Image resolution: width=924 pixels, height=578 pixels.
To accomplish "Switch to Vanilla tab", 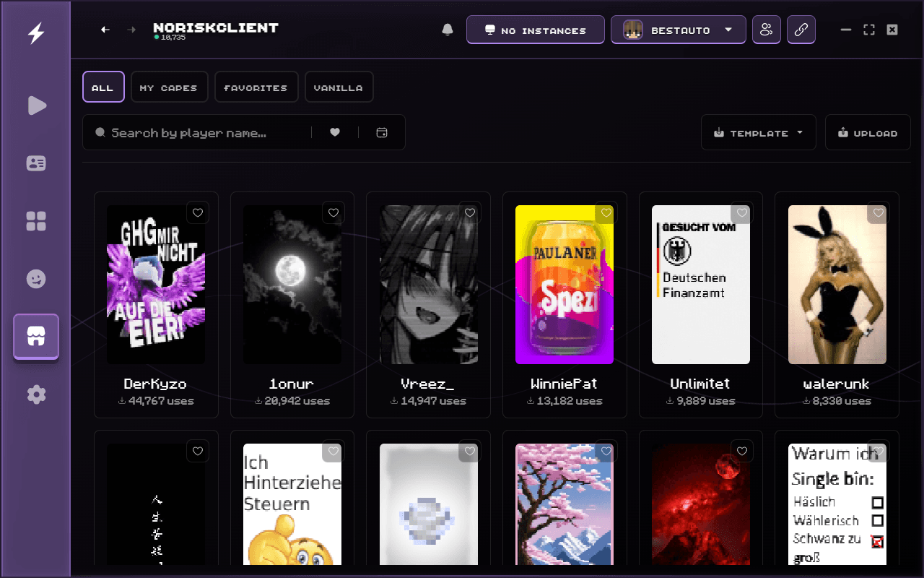I will pyautogui.click(x=339, y=87).
